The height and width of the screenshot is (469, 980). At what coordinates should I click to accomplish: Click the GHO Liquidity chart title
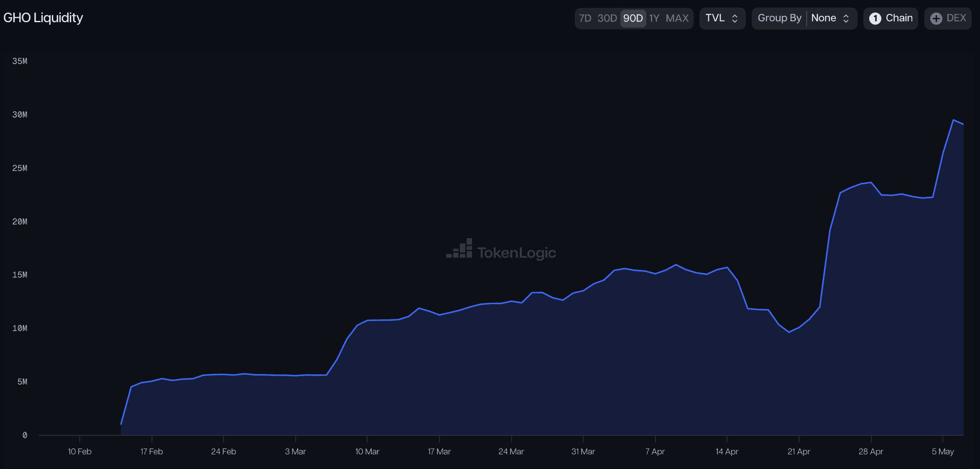43,18
